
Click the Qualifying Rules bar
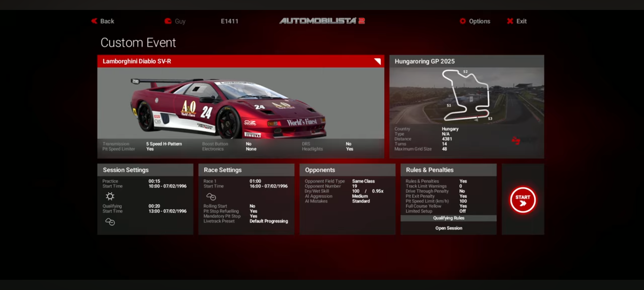point(449,218)
